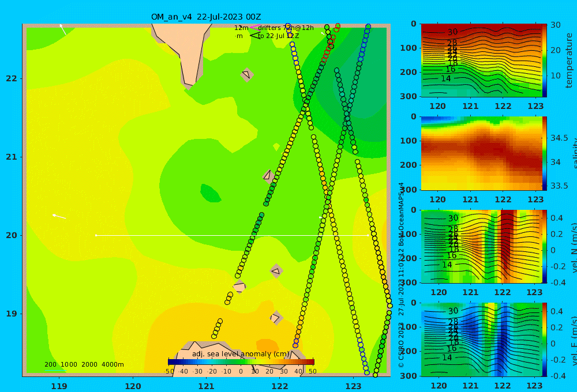Screen dimensions: 577x392
Task: Click the title 'OM_an_v4 22-Jul-2023 00Z'
Action: [x=206, y=17]
